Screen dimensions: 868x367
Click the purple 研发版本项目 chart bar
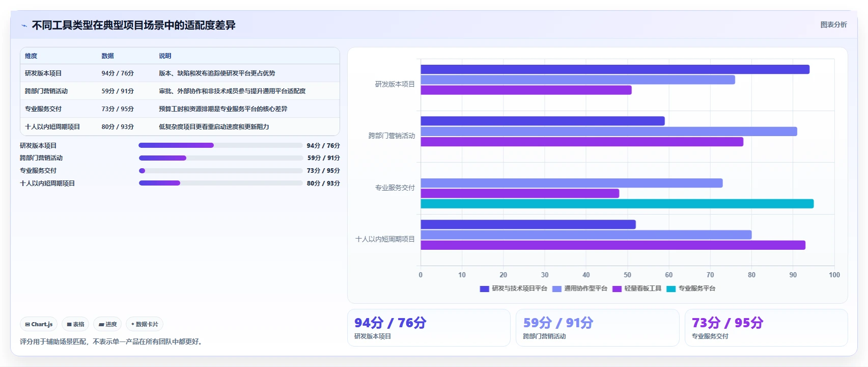[526, 90]
